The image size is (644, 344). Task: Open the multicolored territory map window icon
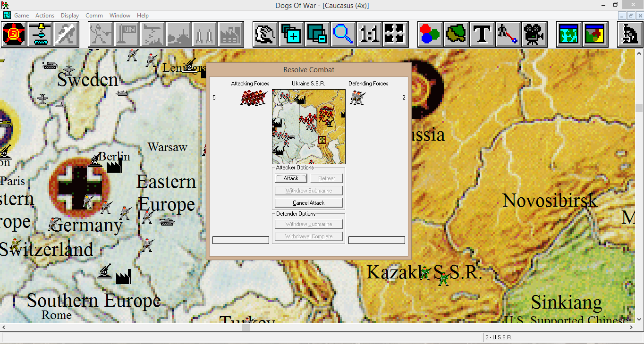595,34
